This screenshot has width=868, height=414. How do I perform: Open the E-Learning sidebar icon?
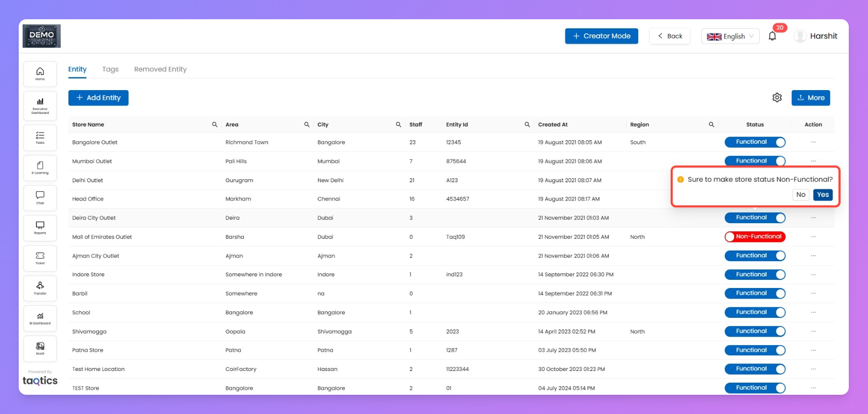[x=40, y=168]
